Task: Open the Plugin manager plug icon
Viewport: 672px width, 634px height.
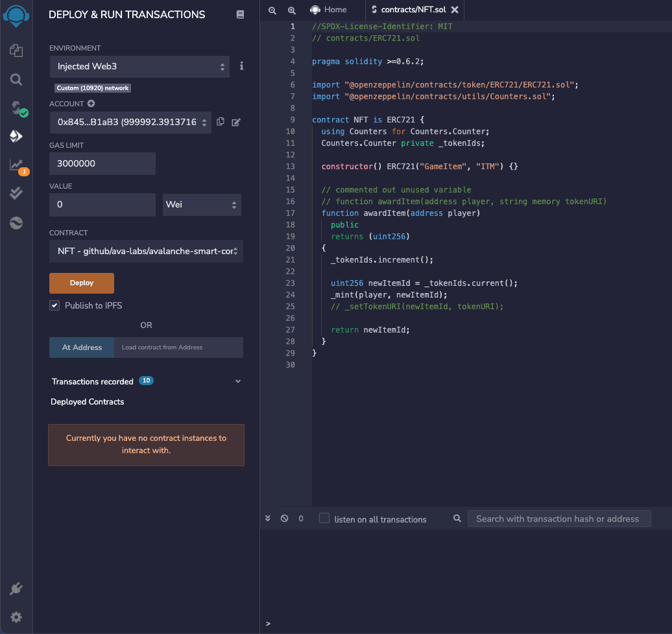Action: click(16, 589)
